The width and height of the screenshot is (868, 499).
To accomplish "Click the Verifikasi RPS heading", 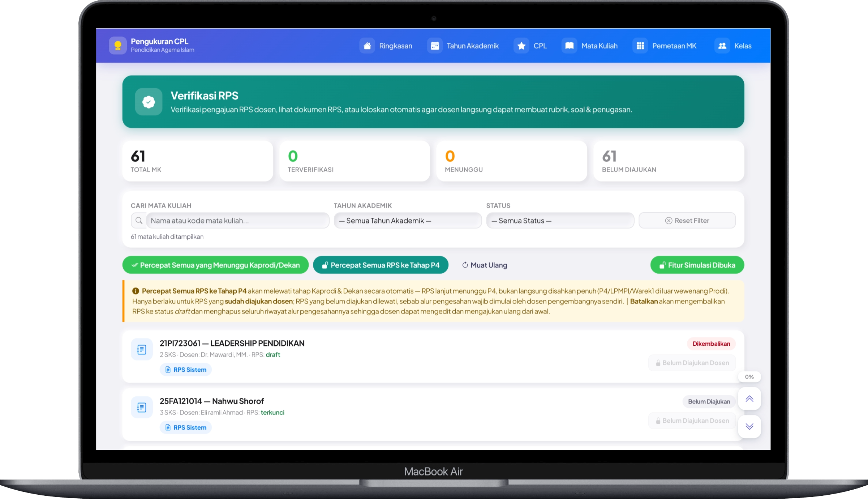I will [x=205, y=96].
